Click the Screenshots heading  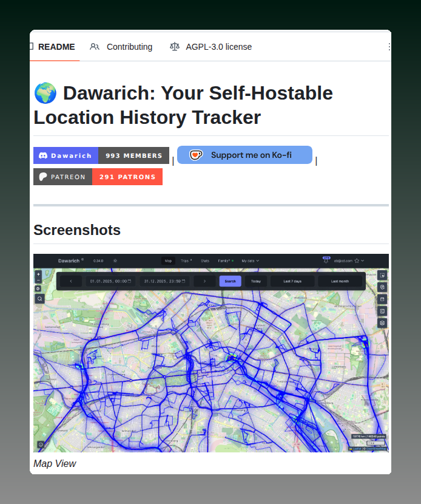click(x=77, y=230)
